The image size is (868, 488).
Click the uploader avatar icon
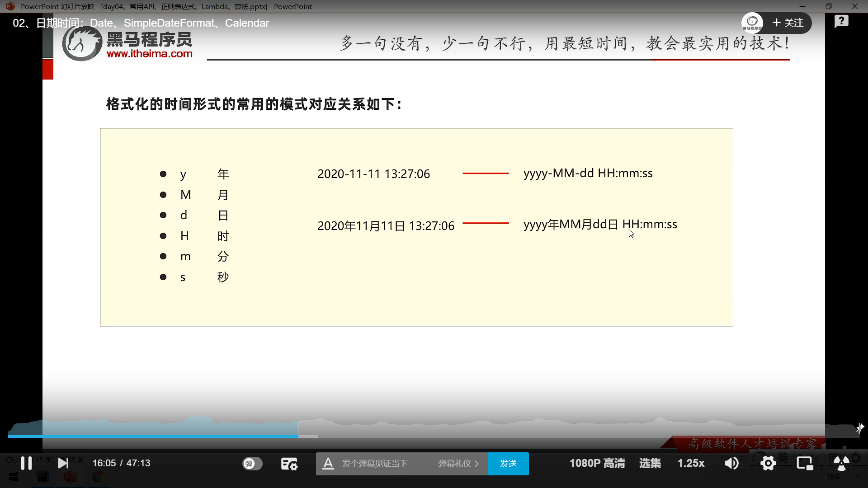click(752, 23)
